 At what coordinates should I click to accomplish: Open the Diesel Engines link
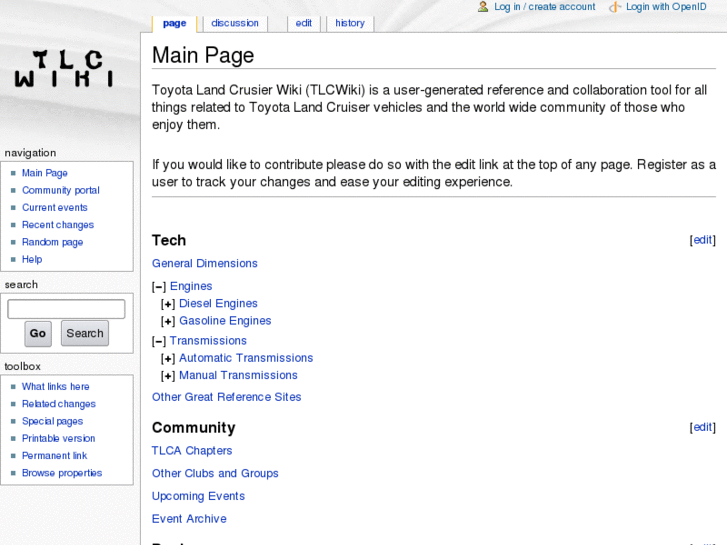coord(218,303)
